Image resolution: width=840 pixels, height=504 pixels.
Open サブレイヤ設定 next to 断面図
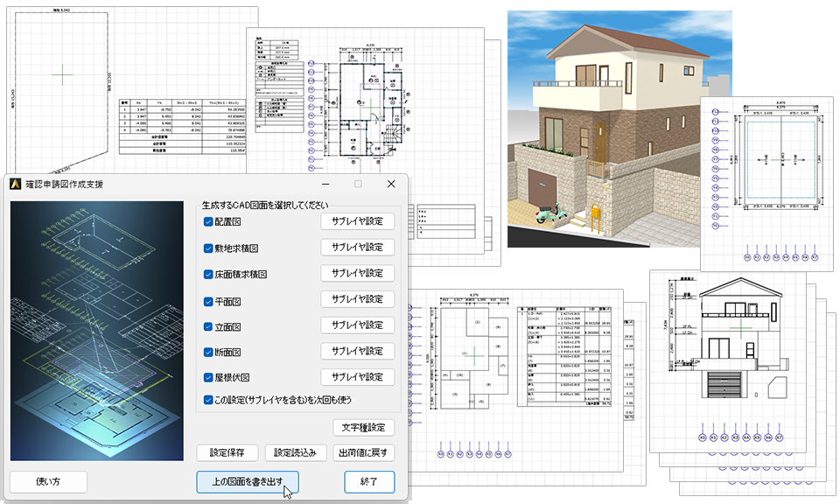click(x=357, y=351)
